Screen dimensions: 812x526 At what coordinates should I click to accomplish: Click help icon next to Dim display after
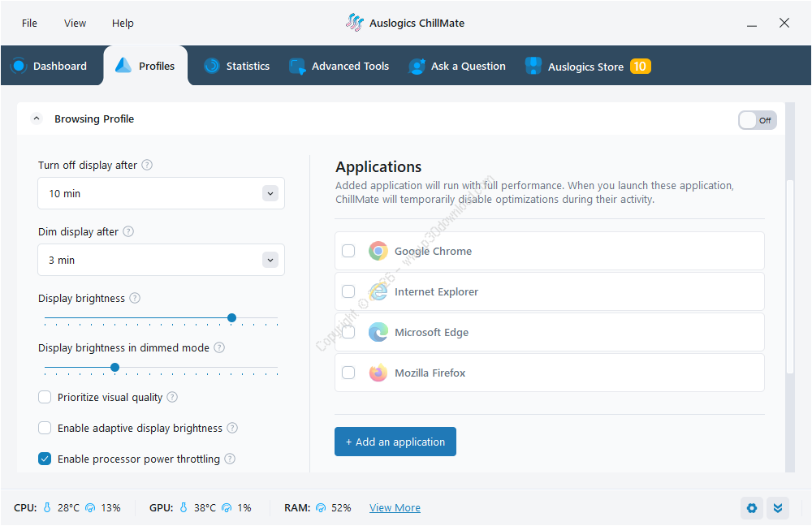tap(128, 231)
